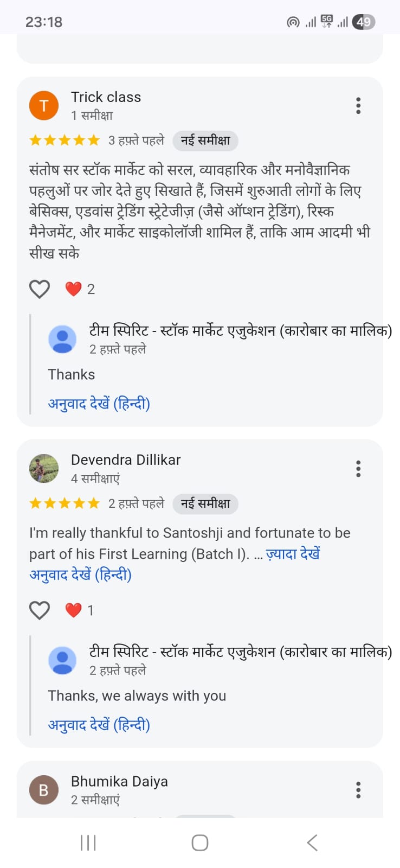The width and height of the screenshot is (400, 868).
Task: Open Devendra Dillikar's profile photo
Action: click(44, 469)
